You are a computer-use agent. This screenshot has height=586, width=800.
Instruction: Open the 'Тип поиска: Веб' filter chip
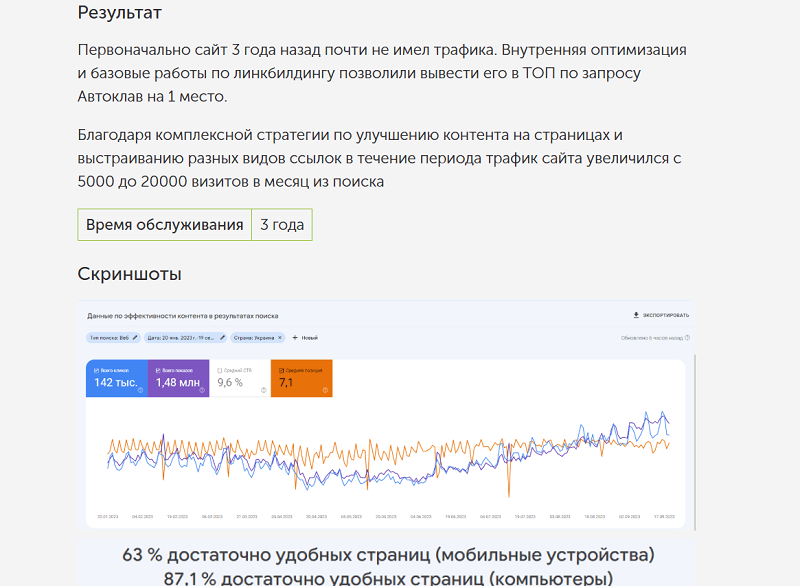tap(113, 338)
